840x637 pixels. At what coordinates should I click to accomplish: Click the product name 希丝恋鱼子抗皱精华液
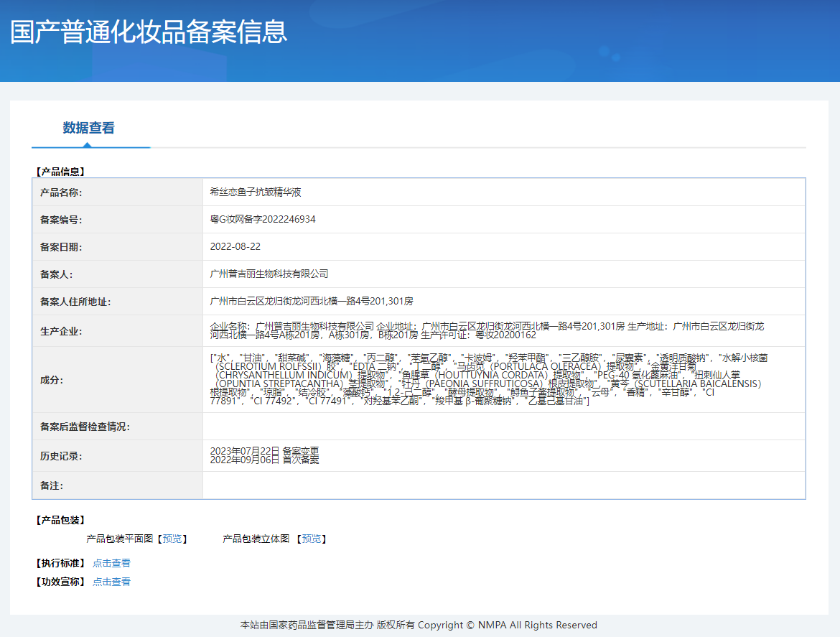coord(255,192)
